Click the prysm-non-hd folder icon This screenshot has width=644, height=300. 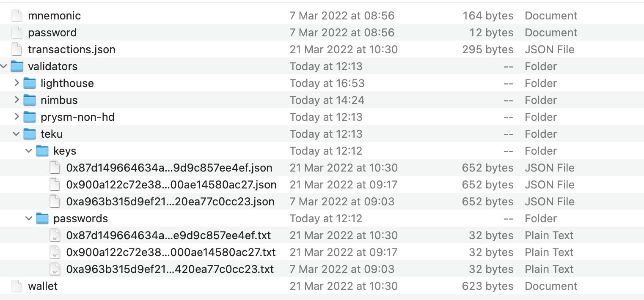point(30,117)
